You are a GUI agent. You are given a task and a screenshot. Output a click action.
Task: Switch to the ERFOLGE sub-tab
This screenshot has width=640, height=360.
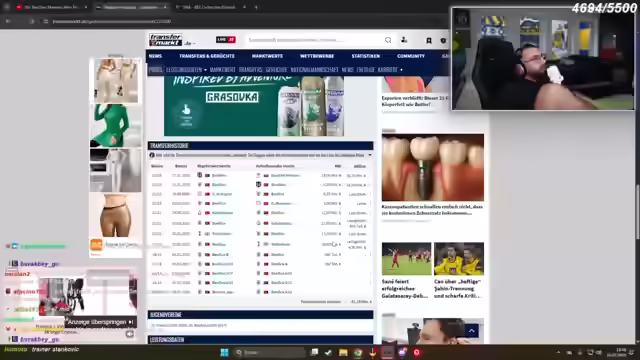pos(366,70)
